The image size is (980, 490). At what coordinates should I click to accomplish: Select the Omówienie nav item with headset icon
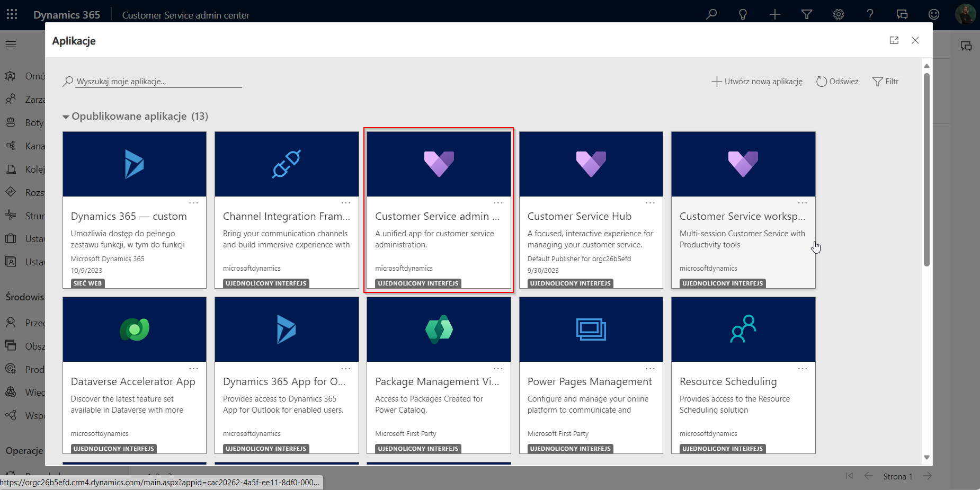[23, 76]
